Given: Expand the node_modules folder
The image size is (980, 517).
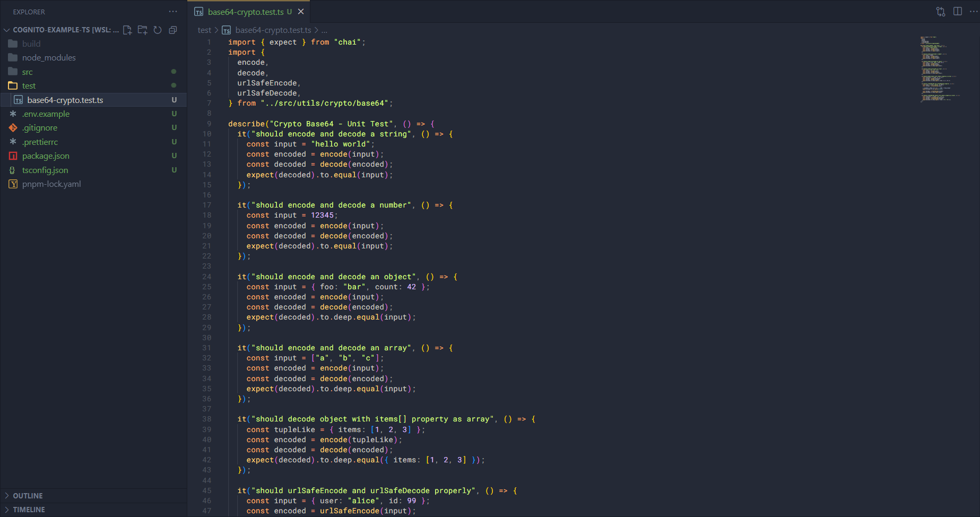Looking at the screenshot, I should coord(49,58).
